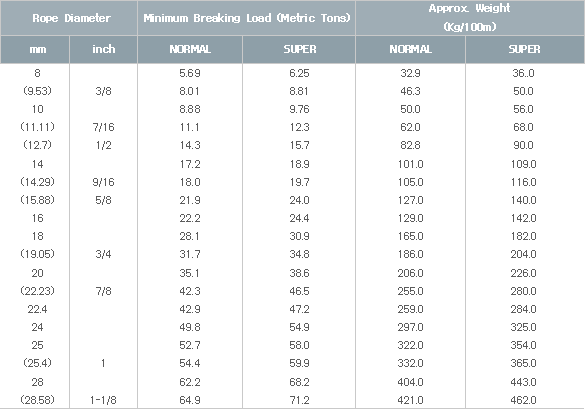Click the 462.0 super weight value
The height and width of the screenshot is (409, 585).
[x=523, y=400]
